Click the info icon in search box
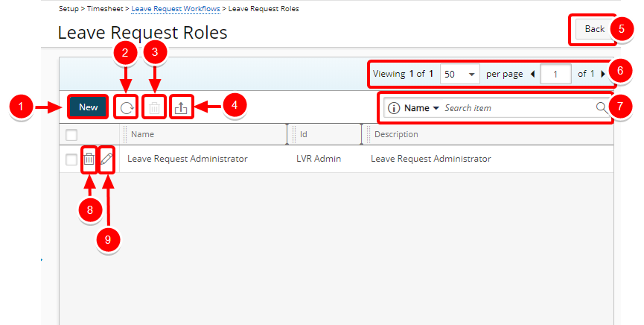The height and width of the screenshot is (325, 644). [394, 108]
